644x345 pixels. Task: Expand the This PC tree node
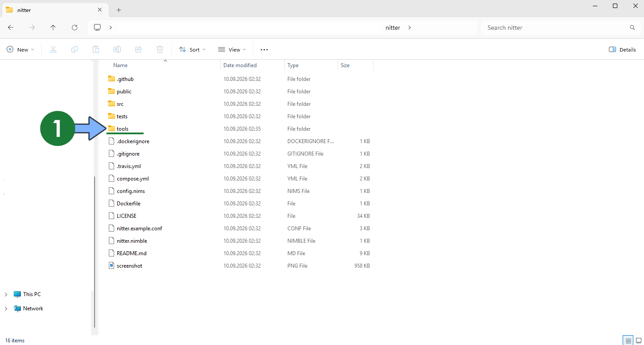coord(6,294)
